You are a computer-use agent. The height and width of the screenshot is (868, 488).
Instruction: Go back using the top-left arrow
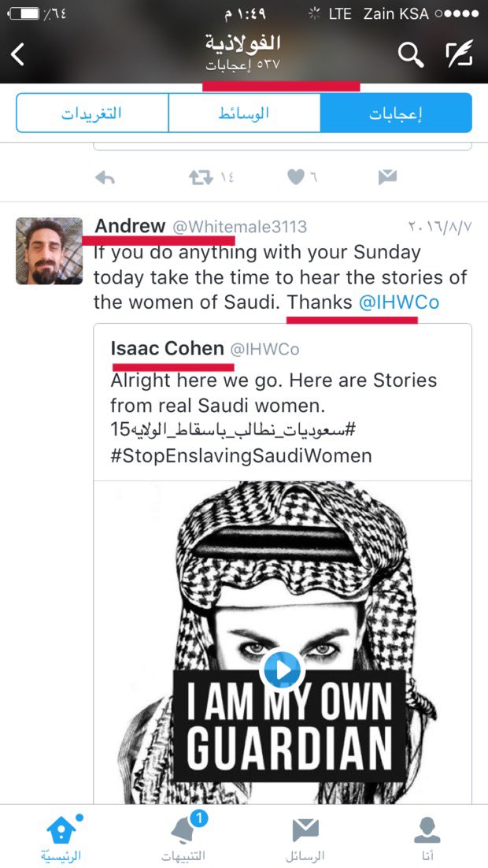point(17,55)
